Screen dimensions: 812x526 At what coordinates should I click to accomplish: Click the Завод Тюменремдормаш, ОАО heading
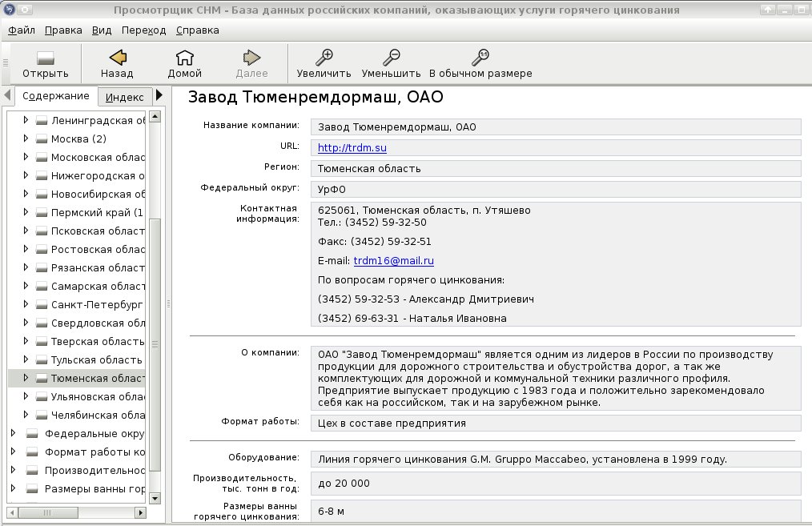pyautogui.click(x=316, y=97)
